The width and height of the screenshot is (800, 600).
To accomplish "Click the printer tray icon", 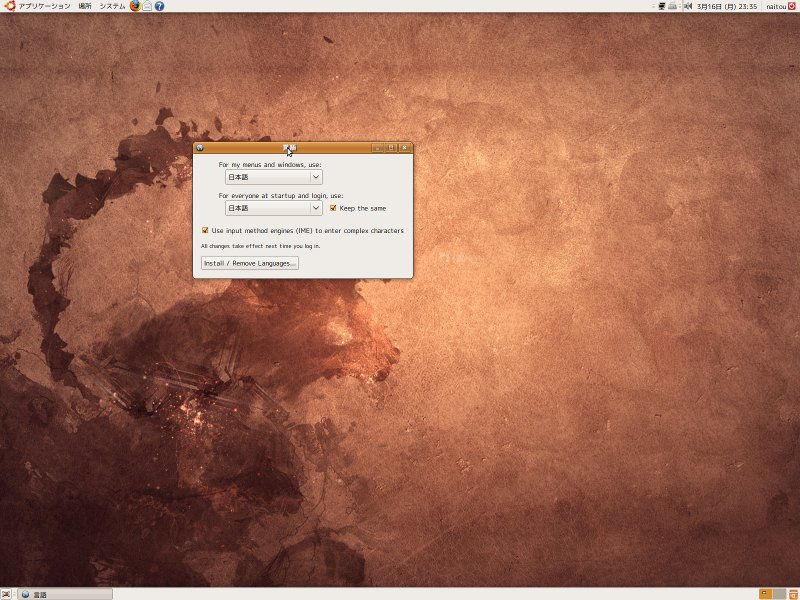I will 674,6.
